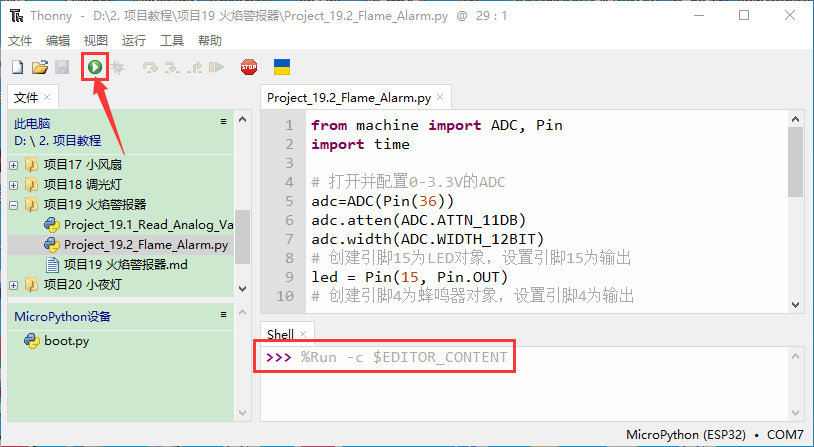Viewport: 814px width, 447px height.
Task: Expand the 项目18 调光灯 folder
Action: (13, 185)
